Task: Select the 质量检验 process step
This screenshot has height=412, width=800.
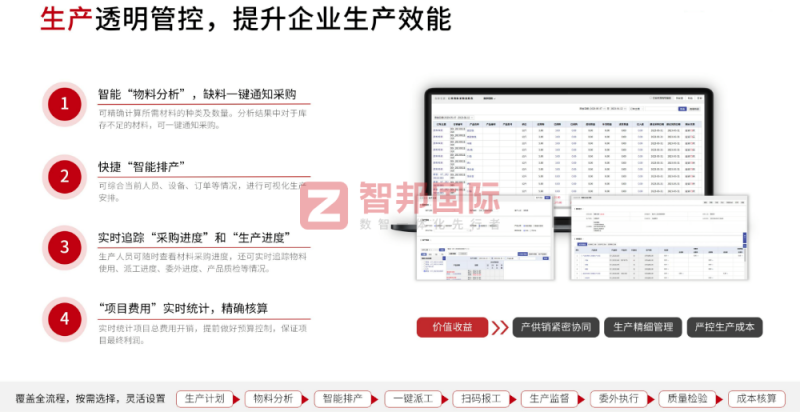Action: (x=689, y=397)
